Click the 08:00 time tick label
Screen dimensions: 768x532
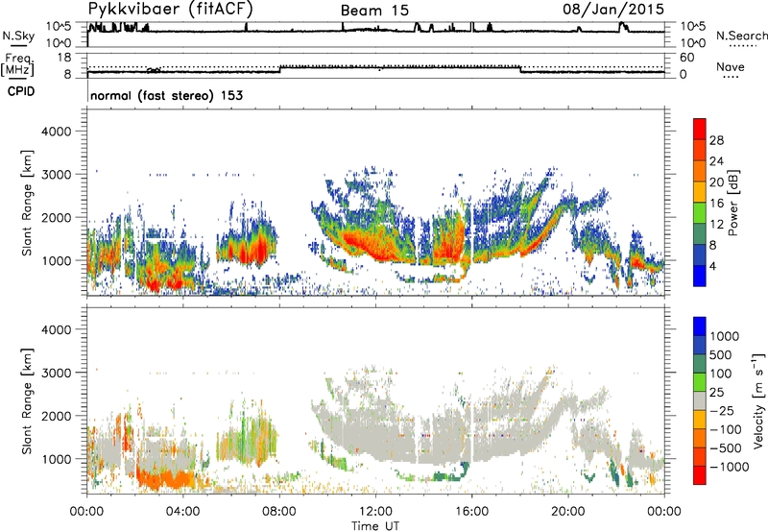(278, 512)
